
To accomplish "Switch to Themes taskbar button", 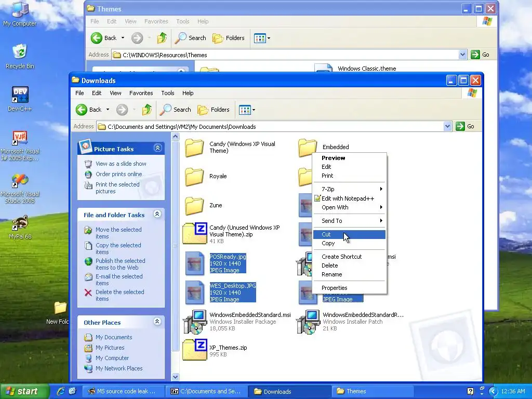I will tap(373, 391).
